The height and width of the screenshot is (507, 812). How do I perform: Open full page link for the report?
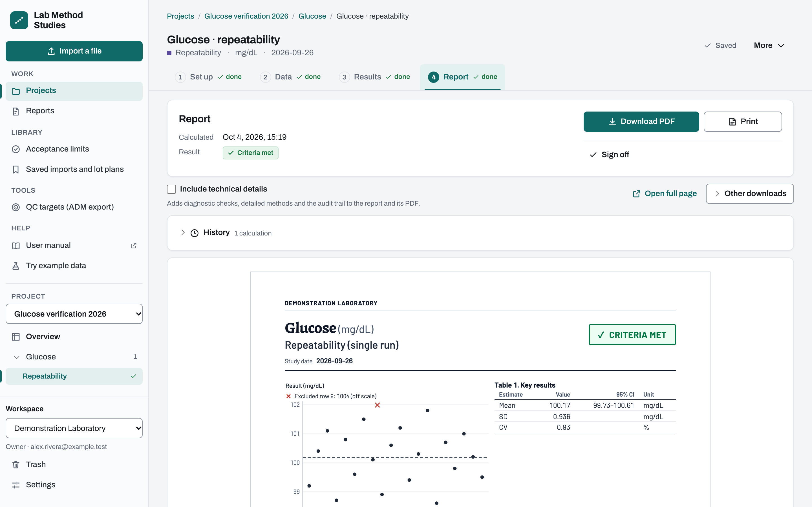pyautogui.click(x=665, y=194)
